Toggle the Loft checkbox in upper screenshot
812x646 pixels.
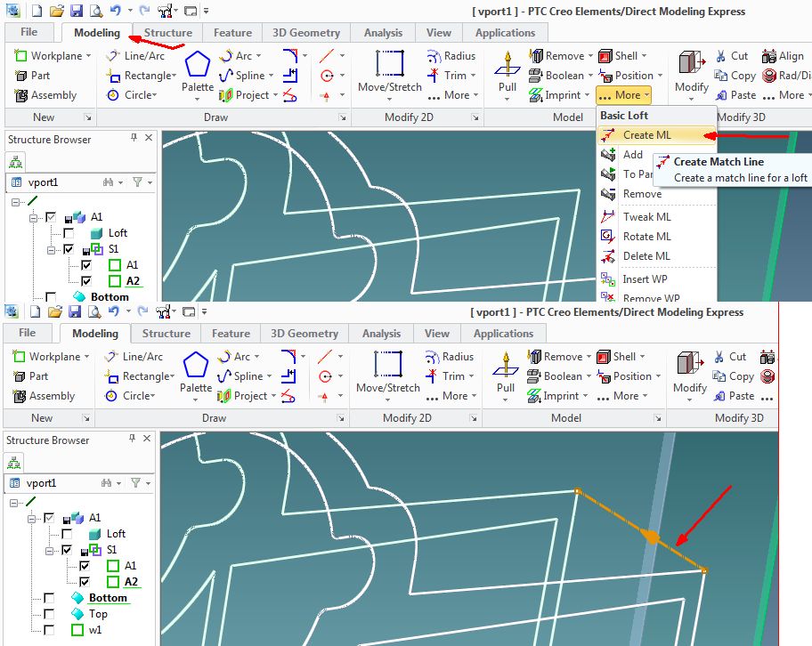[x=69, y=233]
